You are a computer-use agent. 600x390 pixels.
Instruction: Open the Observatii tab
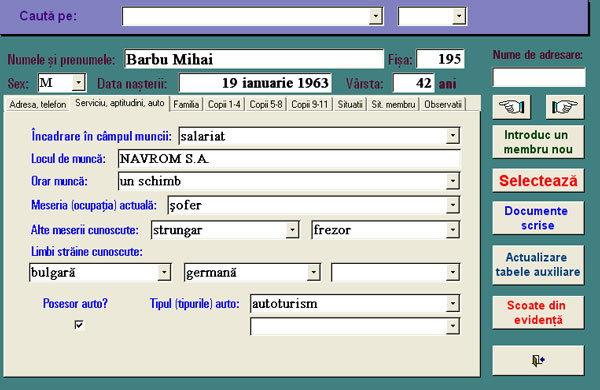click(443, 104)
